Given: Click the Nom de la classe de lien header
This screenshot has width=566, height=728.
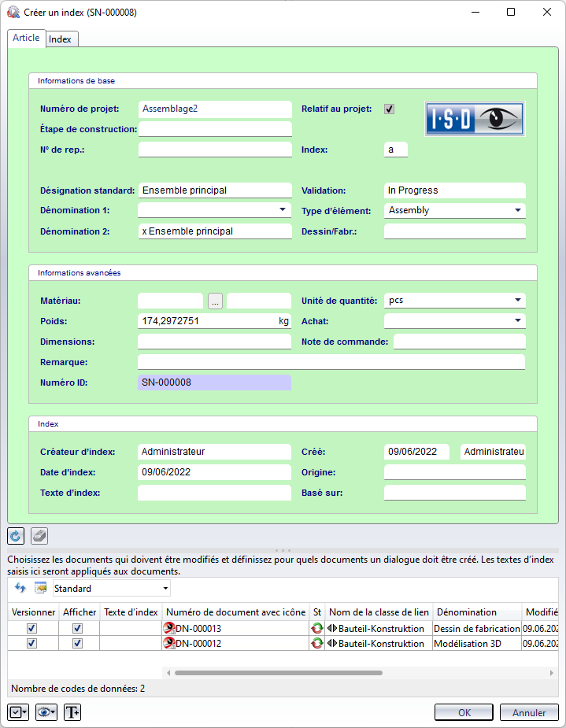Looking at the screenshot, I should tap(379, 612).
